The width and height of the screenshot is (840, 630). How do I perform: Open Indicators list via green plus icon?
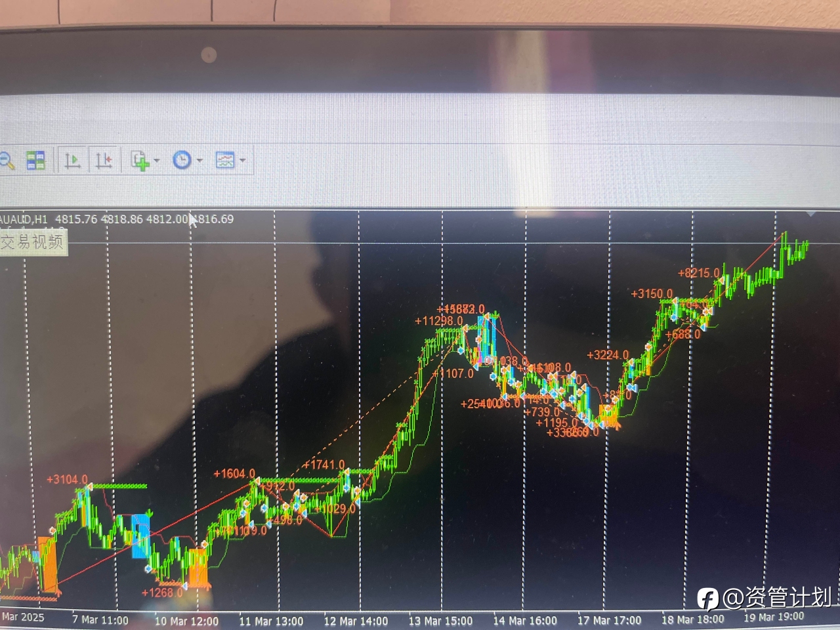(x=140, y=160)
